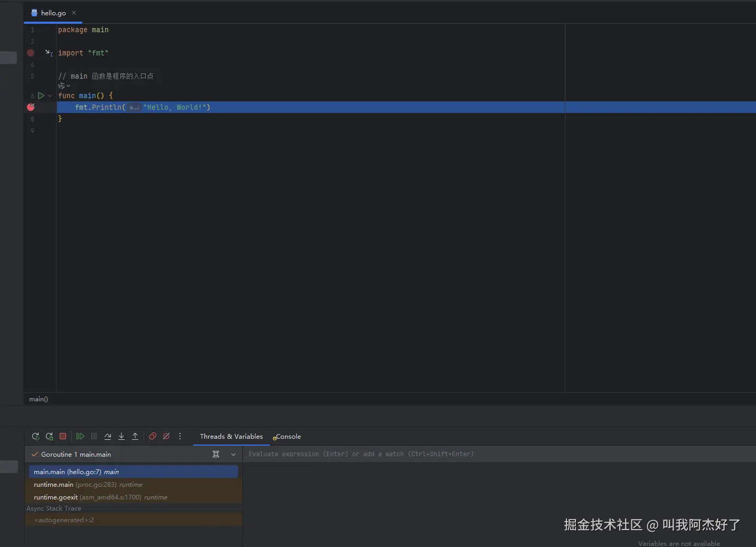Click line number 1 in gutter
Image resolution: width=756 pixels, height=547 pixels.
(x=32, y=30)
